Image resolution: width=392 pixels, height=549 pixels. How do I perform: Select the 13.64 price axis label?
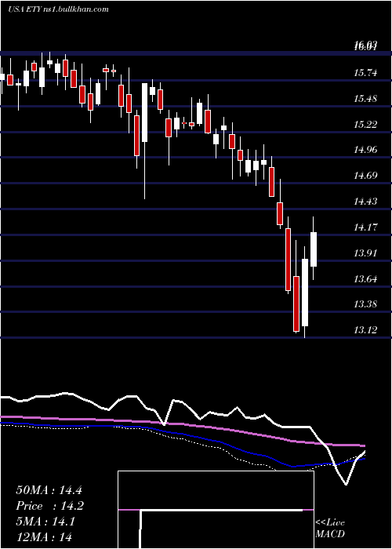(365, 278)
